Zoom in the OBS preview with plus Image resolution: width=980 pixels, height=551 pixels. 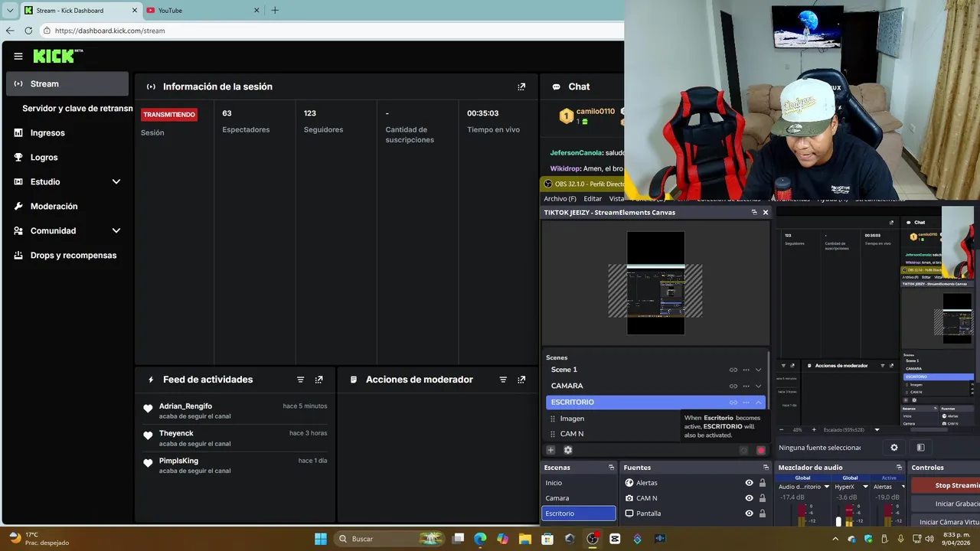click(812, 429)
